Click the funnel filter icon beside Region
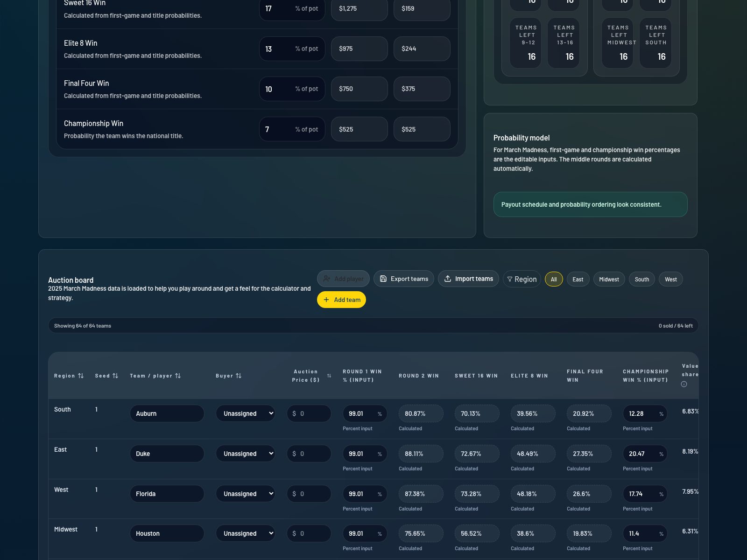 point(510,279)
